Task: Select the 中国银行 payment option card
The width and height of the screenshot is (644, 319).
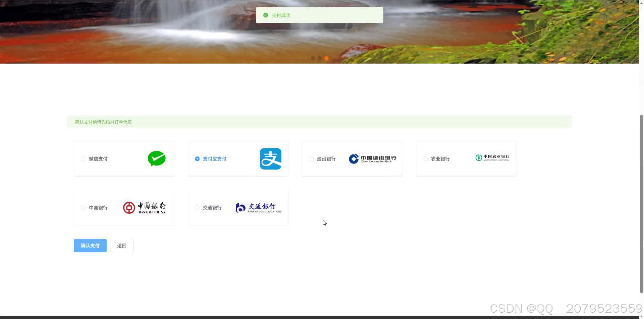Action: pos(124,207)
